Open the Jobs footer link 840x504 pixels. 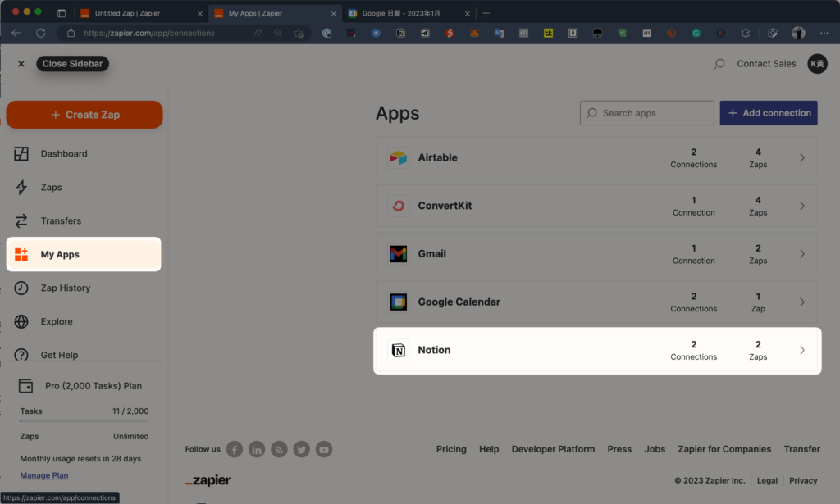click(655, 449)
